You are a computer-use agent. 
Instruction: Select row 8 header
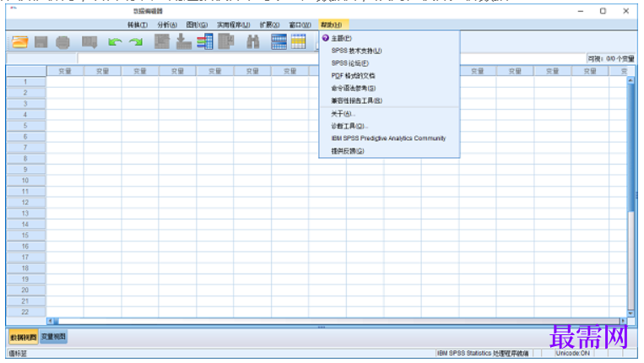click(x=25, y=159)
